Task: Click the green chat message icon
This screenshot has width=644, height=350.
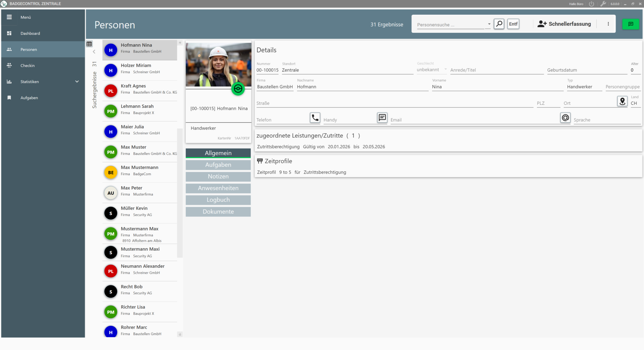Action: [x=630, y=24]
